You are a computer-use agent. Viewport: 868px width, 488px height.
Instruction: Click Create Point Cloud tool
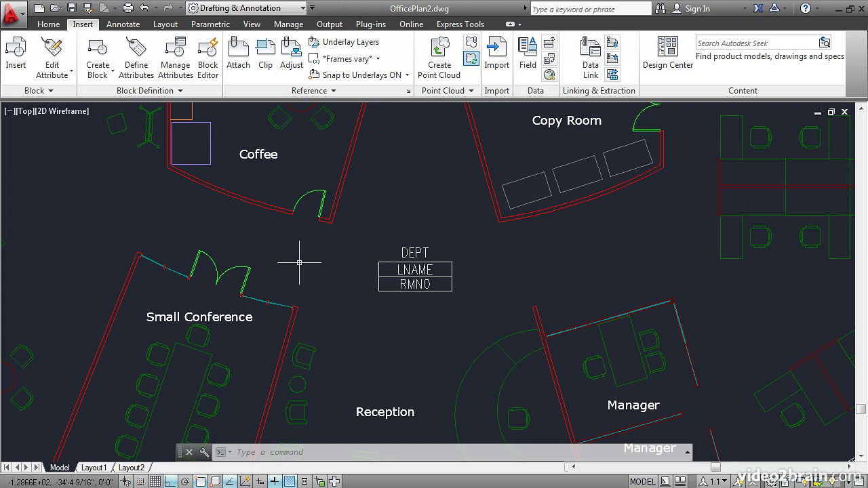click(x=439, y=58)
